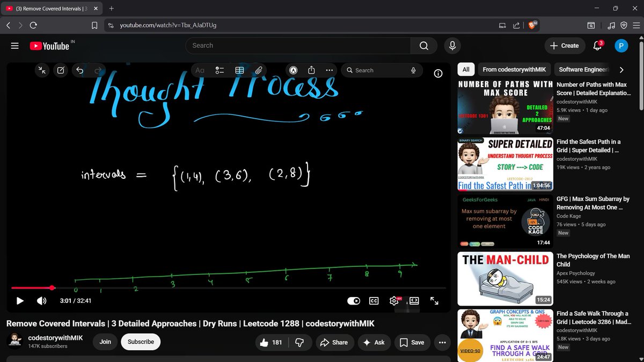Open player settings gear
The height and width of the screenshot is (362, 644).
394,301
